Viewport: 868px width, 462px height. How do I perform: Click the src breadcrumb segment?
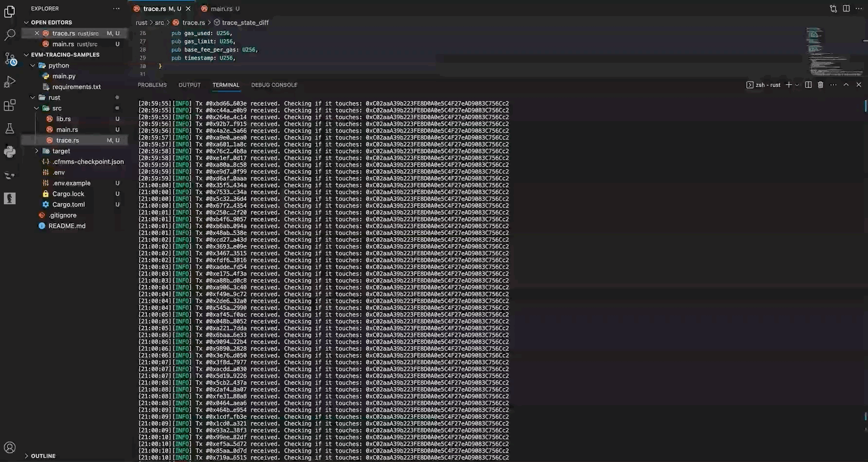click(159, 22)
